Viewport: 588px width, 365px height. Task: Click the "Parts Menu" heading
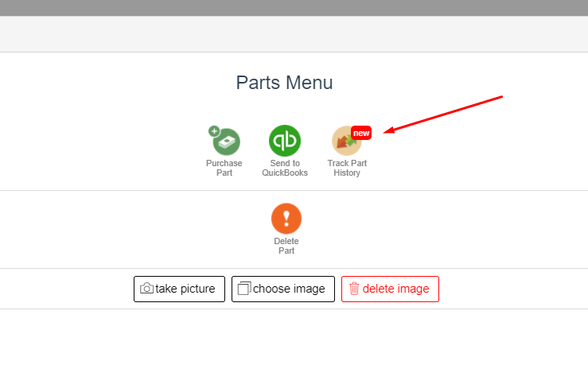click(284, 83)
